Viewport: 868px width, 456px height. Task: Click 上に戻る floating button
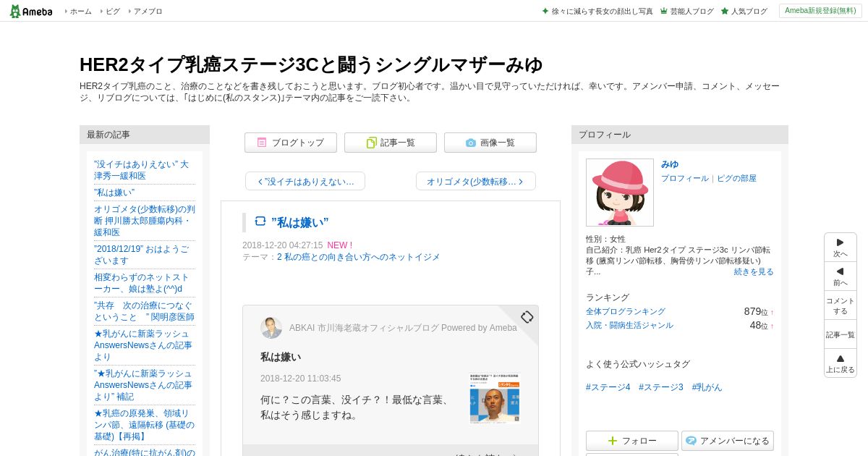coord(841,363)
